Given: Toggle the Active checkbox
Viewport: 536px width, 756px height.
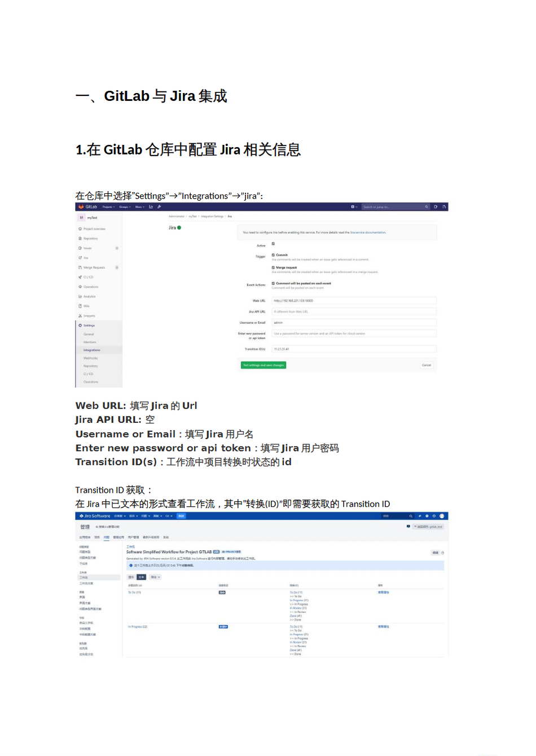Looking at the screenshot, I should click(273, 244).
